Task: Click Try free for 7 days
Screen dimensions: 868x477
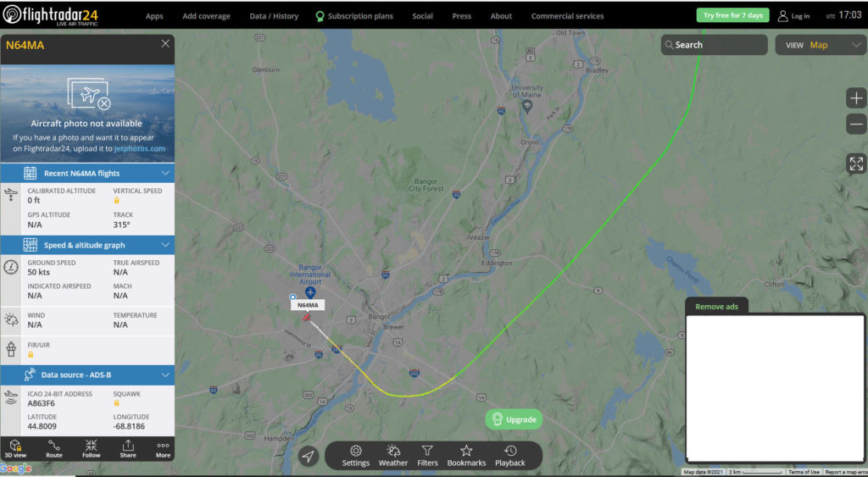Action: [732, 15]
